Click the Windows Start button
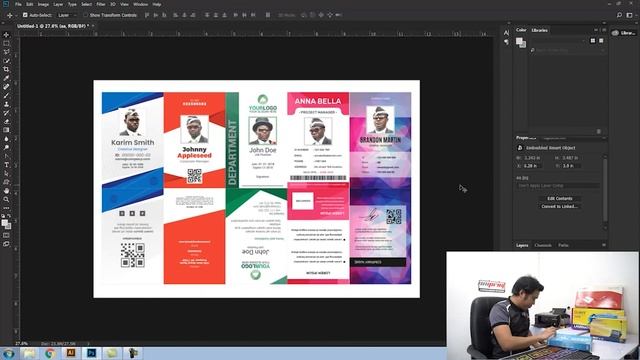 [8, 353]
